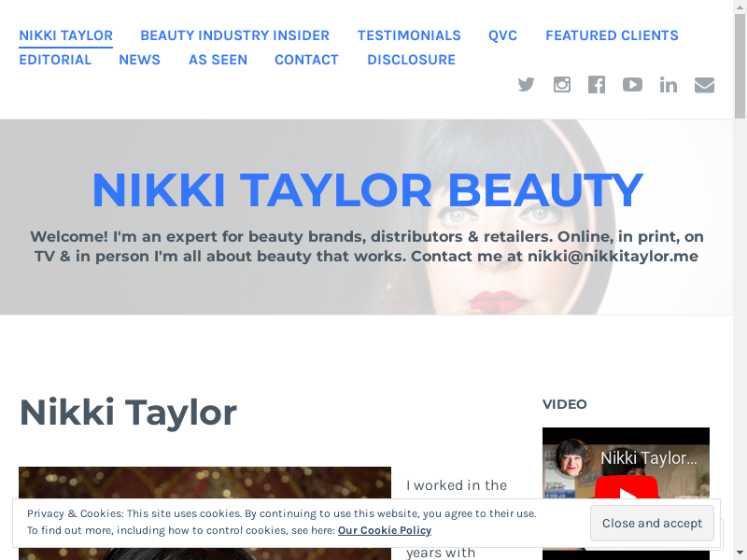Follow the Our Cookie Policy link
Image resolution: width=747 pixels, height=560 pixels.
[x=384, y=530]
